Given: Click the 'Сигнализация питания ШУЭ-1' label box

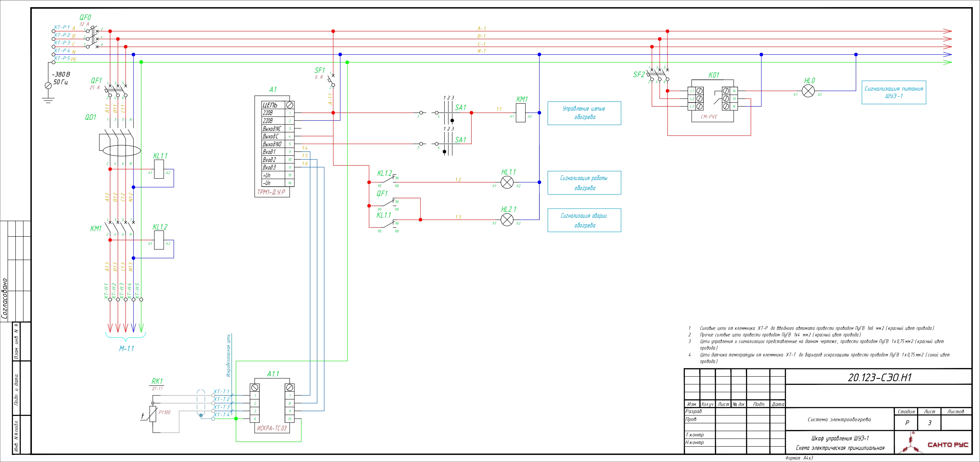Looking at the screenshot, I should [x=894, y=92].
